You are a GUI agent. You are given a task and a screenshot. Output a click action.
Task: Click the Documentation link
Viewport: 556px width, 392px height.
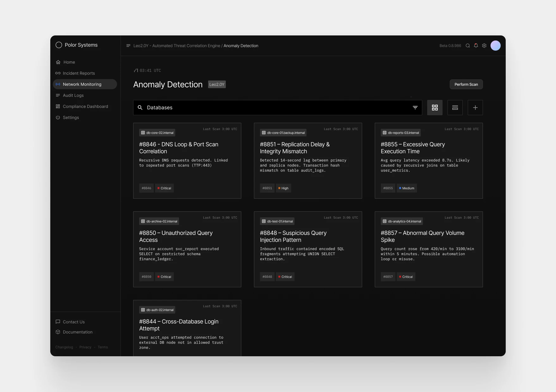[x=77, y=332]
